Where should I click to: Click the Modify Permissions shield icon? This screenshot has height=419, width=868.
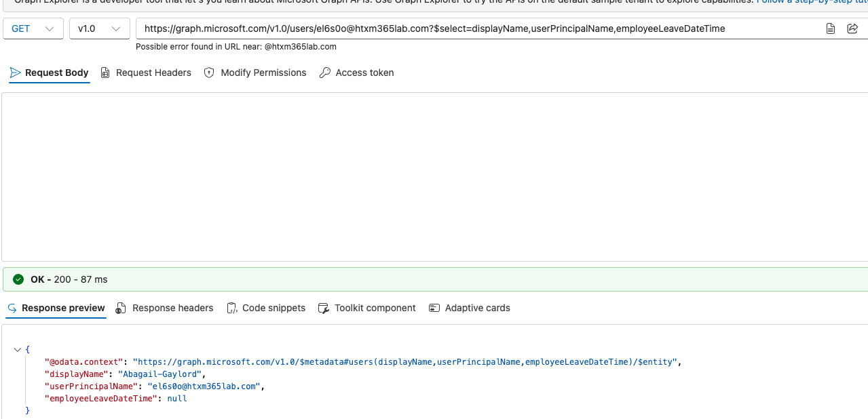coord(209,73)
